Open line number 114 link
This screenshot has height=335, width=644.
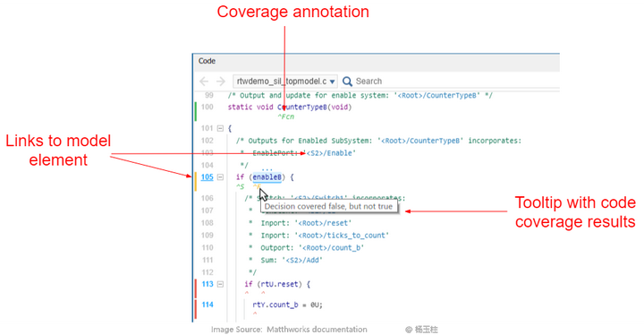tap(208, 305)
